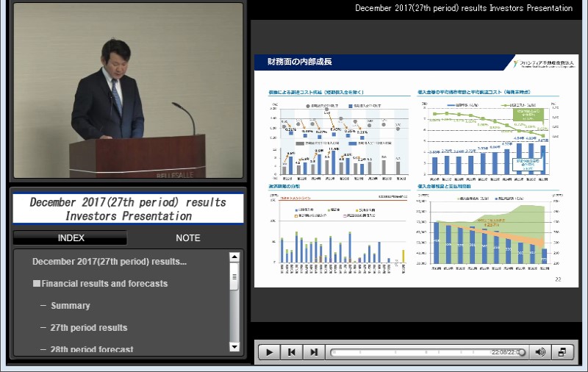This screenshot has height=372, width=588.
Task: Skip to next slide chapter
Action: pos(314,352)
